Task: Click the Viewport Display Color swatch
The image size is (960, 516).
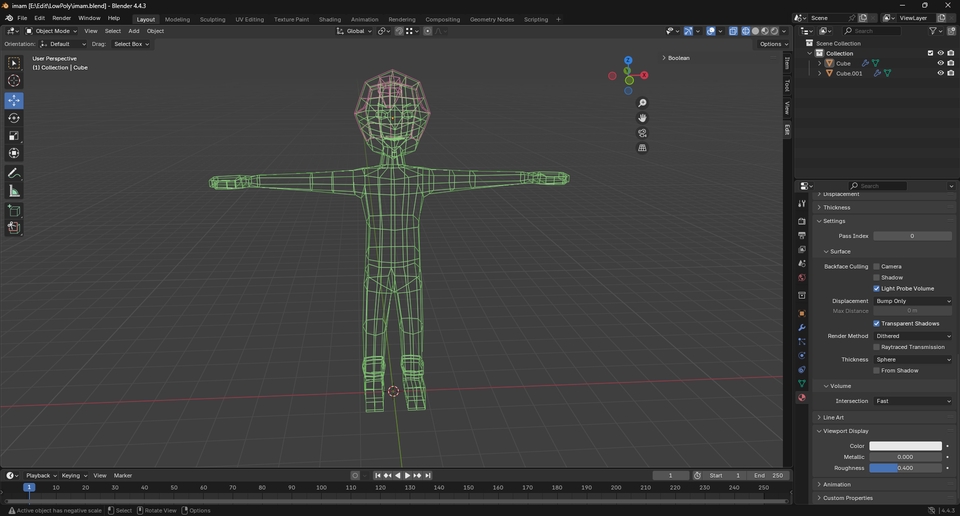Action: pos(905,446)
